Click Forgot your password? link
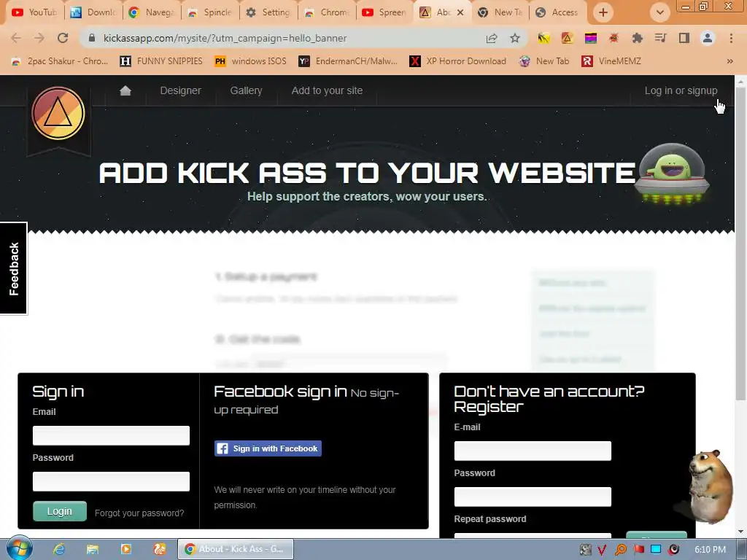 (139, 513)
